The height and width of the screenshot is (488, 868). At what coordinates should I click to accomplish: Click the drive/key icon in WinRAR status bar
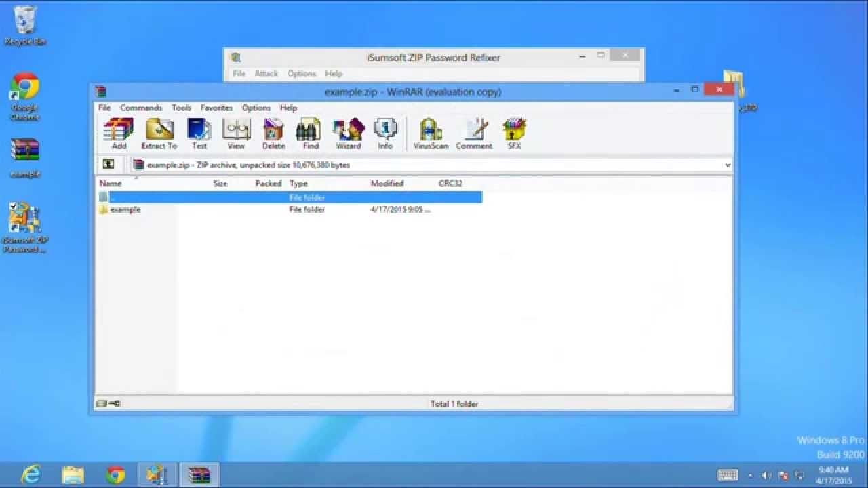tap(108, 403)
